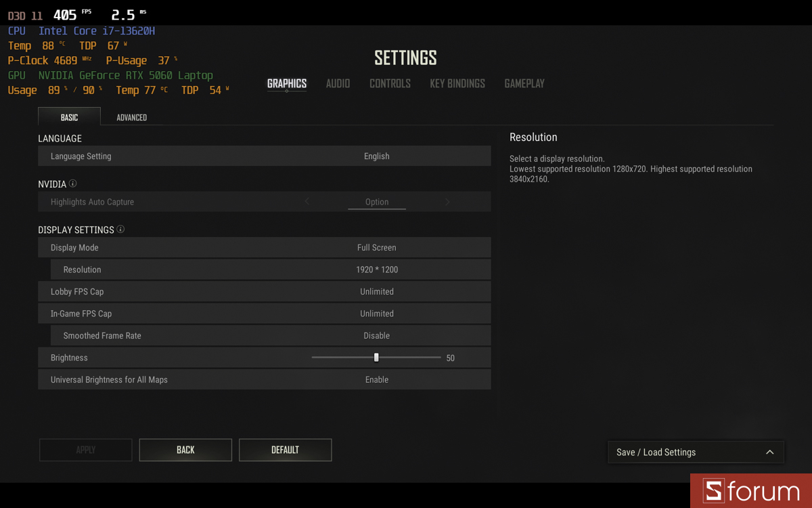This screenshot has height=508, width=812.
Task: Click the Back button
Action: [x=185, y=450]
